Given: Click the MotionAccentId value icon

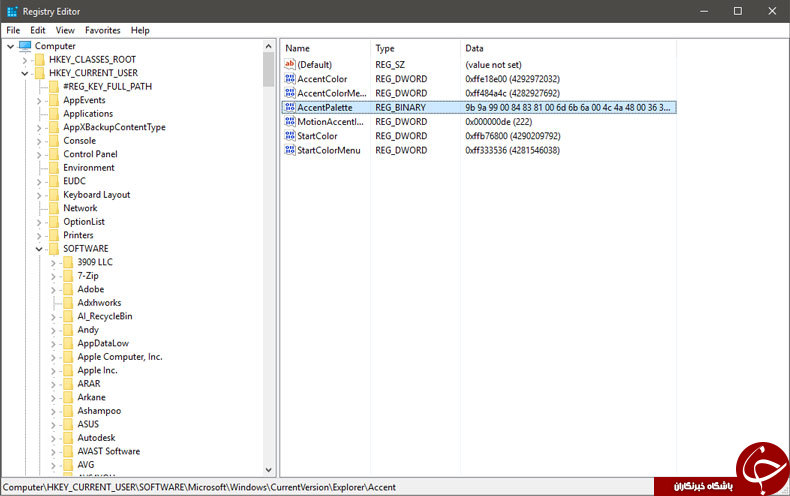Looking at the screenshot, I should click(x=290, y=121).
